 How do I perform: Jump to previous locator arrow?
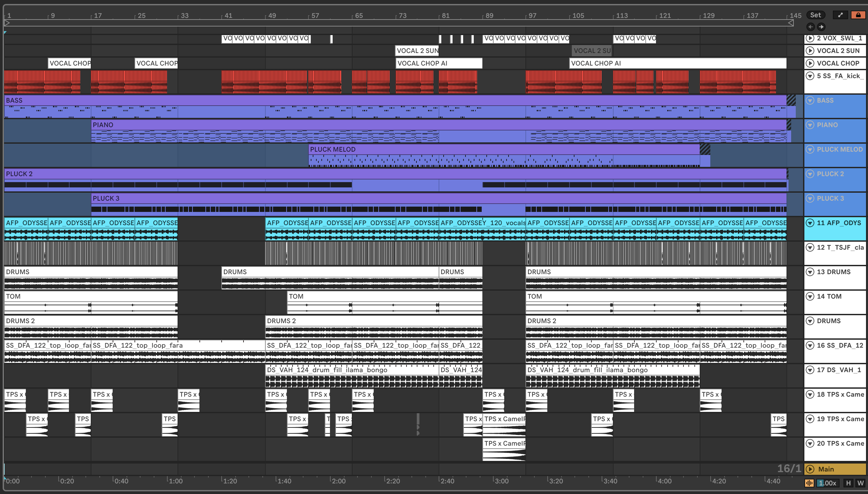click(811, 27)
